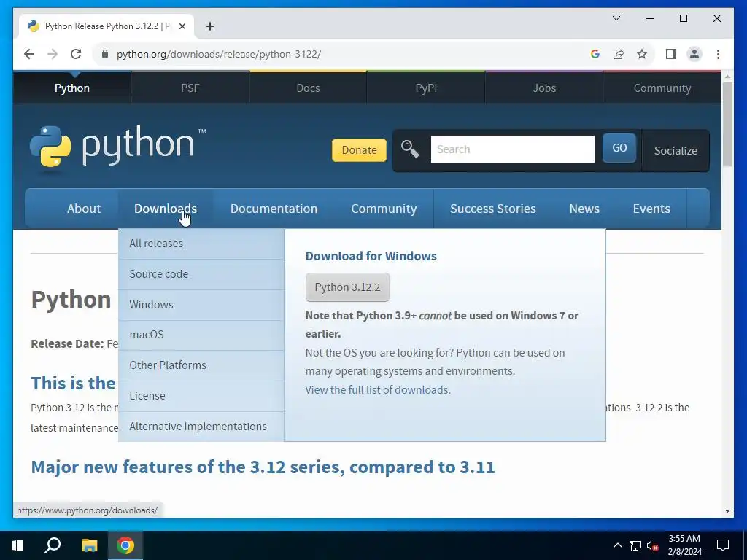Click the Chrome taskbar icon

(125, 545)
